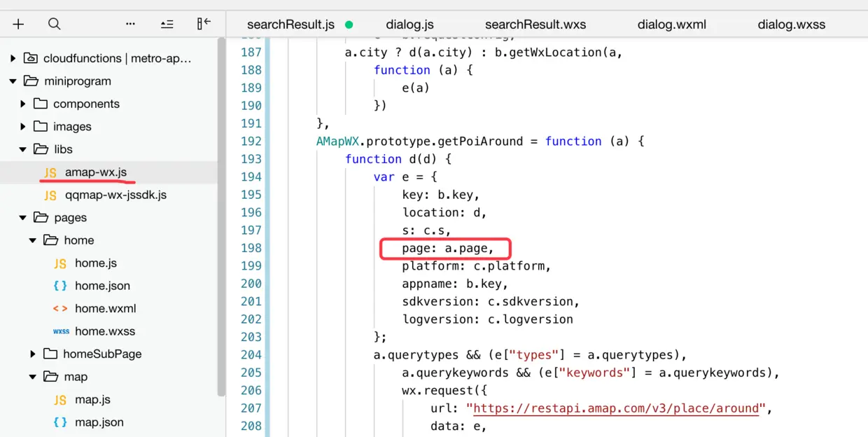
Task: Click the file tree vertical scrollbar
Action: [x=221, y=217]
